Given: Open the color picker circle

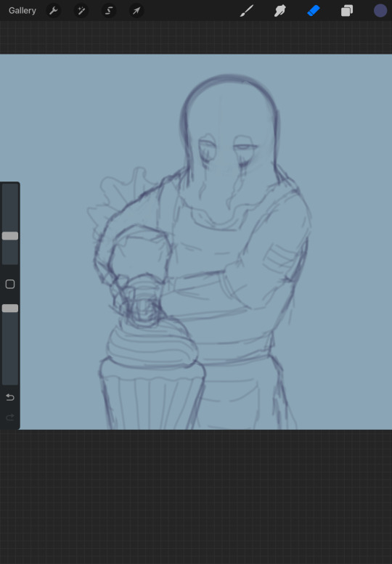Looking at the screenshot, I should [380, 10].
